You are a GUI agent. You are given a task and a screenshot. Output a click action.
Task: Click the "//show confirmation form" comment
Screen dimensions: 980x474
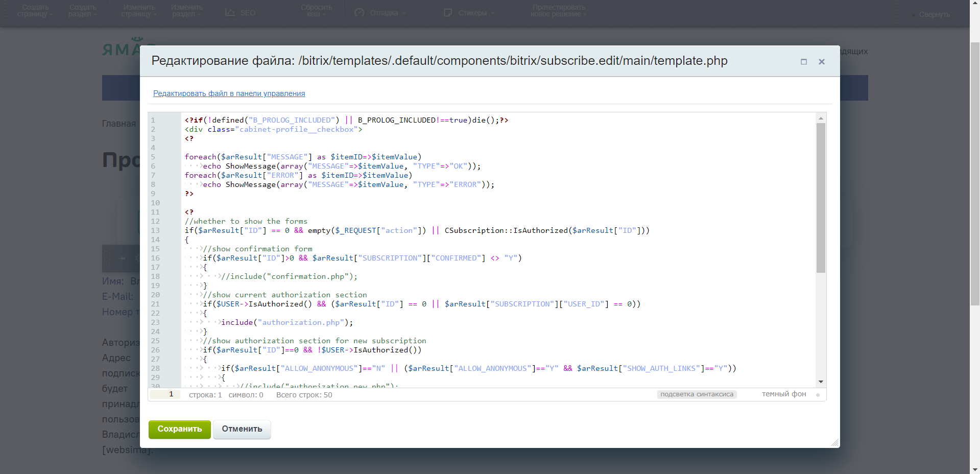click(257, 249)
